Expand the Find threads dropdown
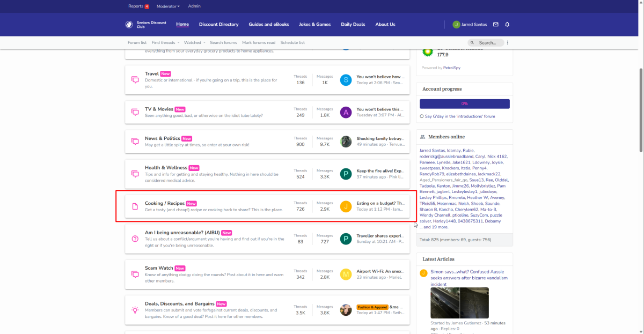 pos(165,43)
